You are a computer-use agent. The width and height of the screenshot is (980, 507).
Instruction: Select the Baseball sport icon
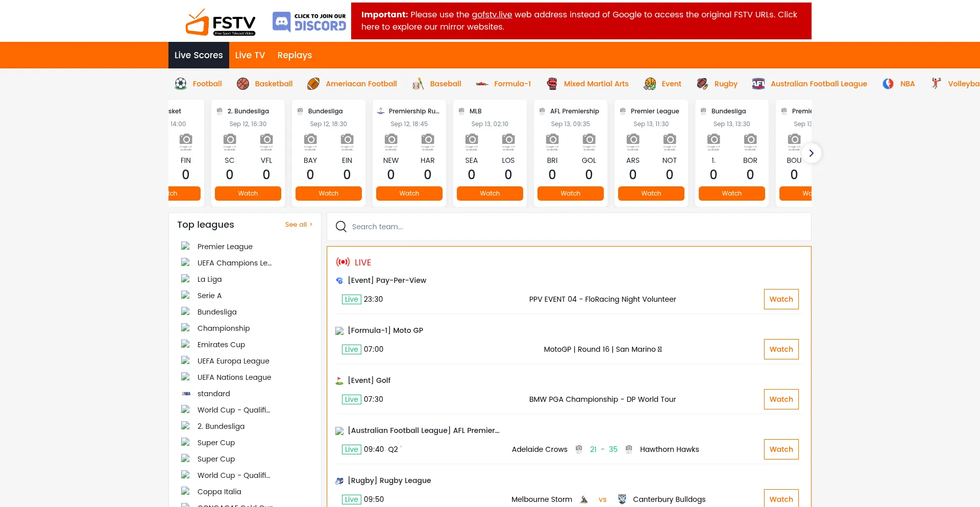point(418,84)
